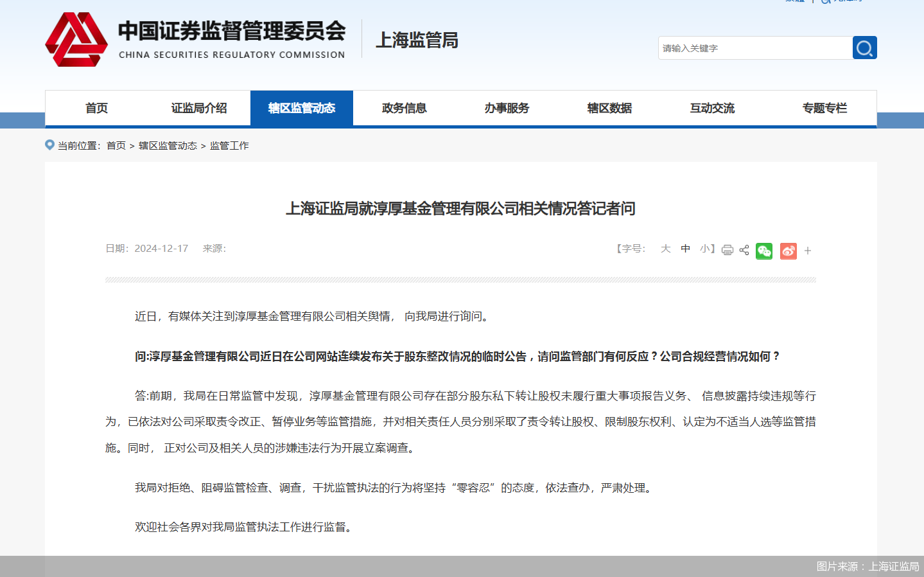Viewport: 924px width, 577px height.
Task: Click the location pin breadcrumb icon
Action: [x=49, y=145]
